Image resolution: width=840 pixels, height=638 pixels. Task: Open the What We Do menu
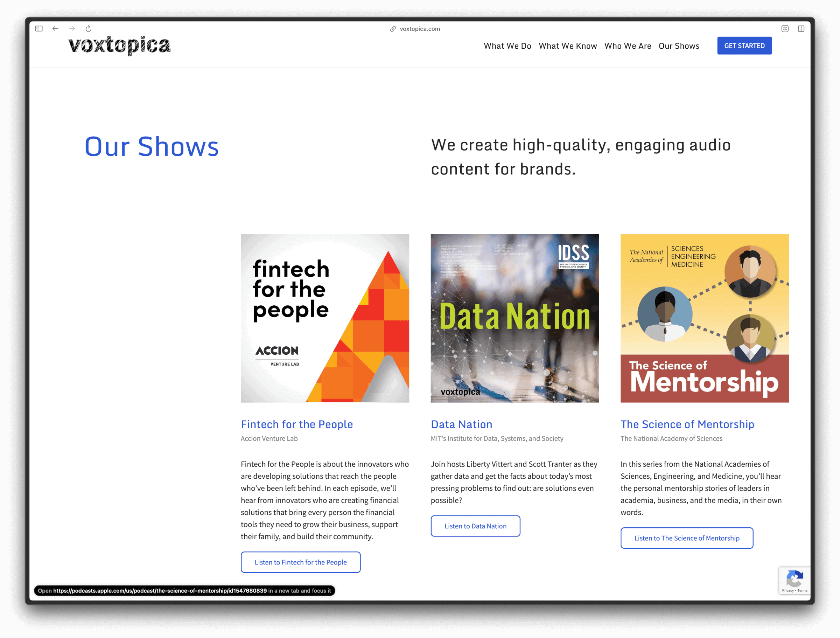coord(507,46)
